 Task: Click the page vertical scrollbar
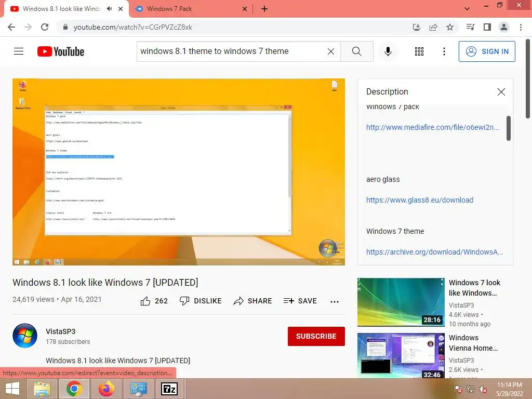click(x=528, y=79)
